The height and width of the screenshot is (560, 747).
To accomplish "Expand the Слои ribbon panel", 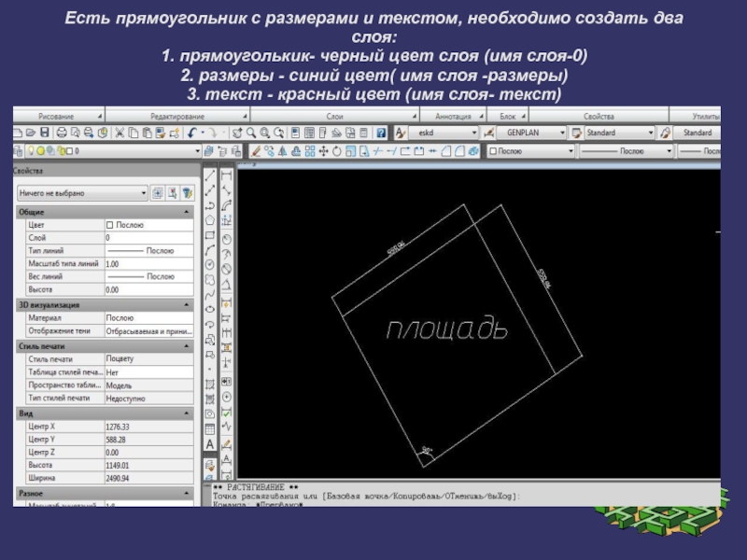I will pyautogui.click(x=415, y=116).
